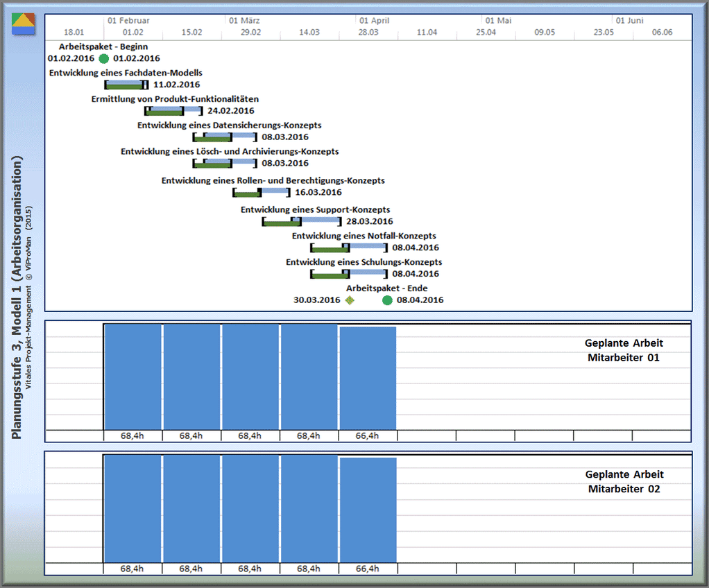This screenshot has width=709, height=588.
Task: Select the 01 Mai month header
Action: click(498, 21)
